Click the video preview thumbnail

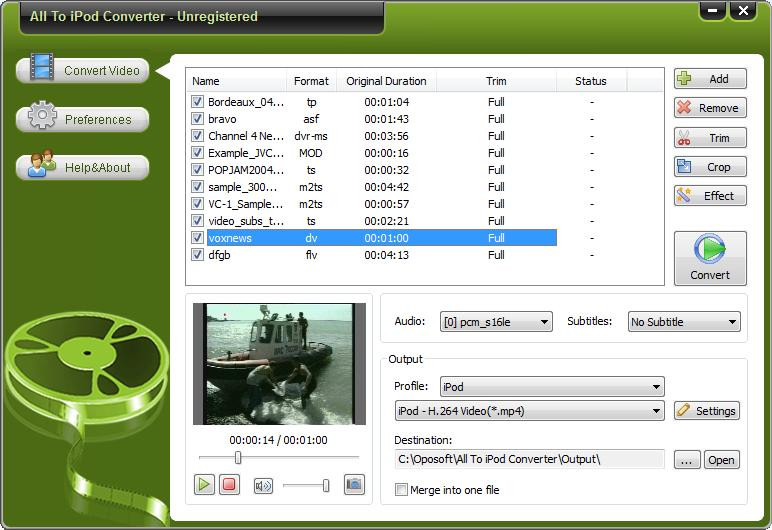coord(279,364)
